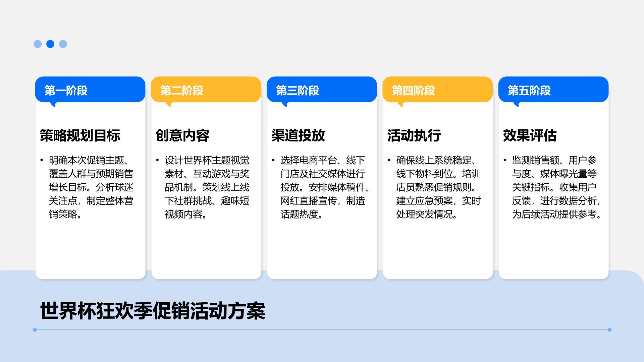Select the 创意内容 heading
The height and width of the screenshot is (362, 644).
pyautogui.click(x=182, y=135)
